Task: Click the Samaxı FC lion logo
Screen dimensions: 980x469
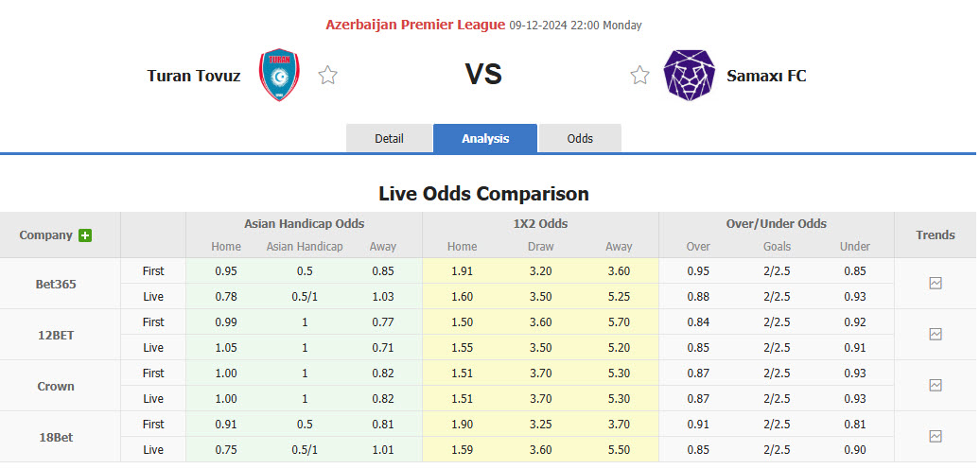Action: click(689, 76)
